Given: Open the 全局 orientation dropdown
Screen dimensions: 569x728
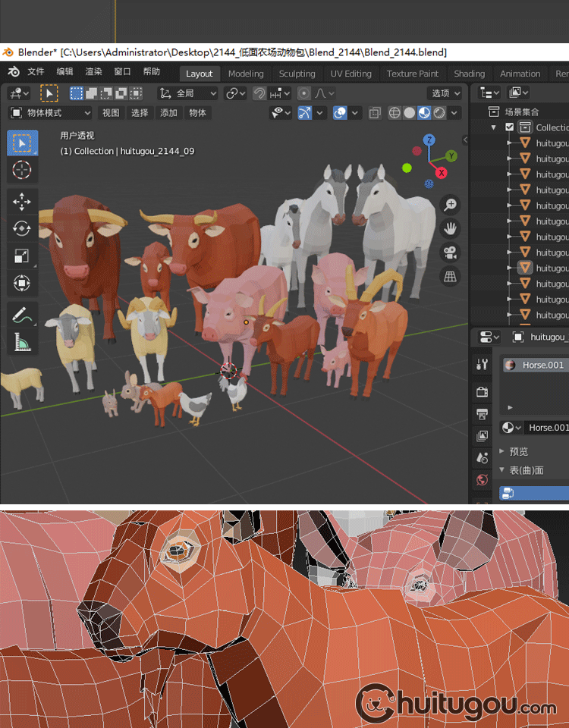Looking at the screenshot, I should click(188, 93).
